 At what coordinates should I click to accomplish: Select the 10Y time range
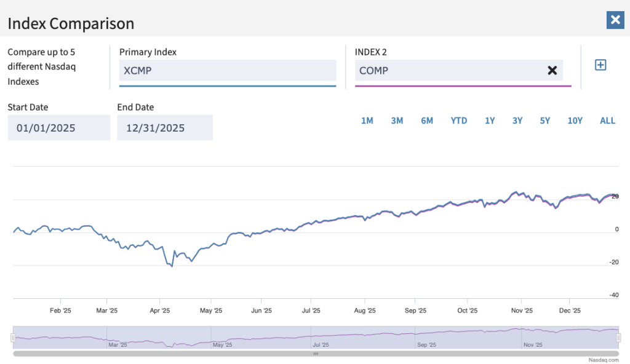coord(575,121)
